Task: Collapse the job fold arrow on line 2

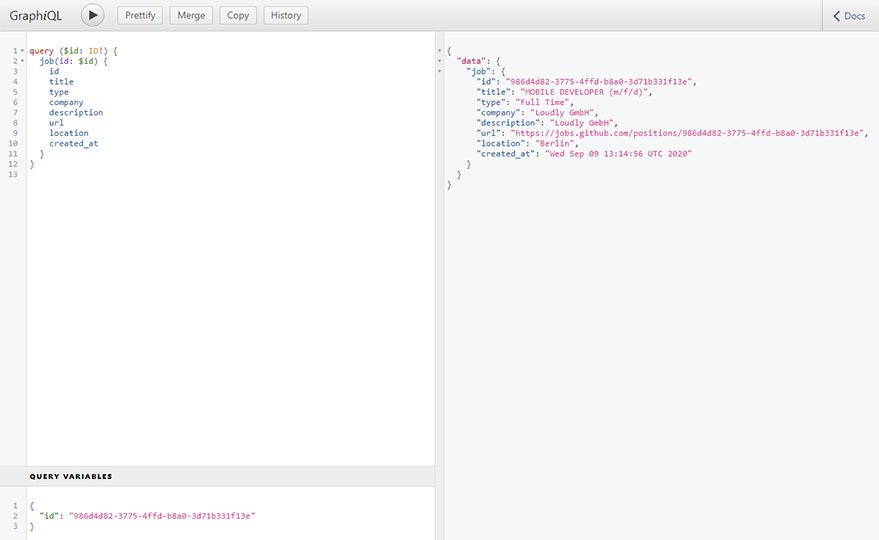Action: coord(22,61)
